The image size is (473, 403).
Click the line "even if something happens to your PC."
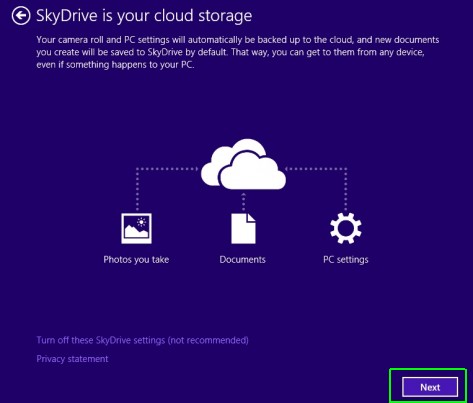115,65
